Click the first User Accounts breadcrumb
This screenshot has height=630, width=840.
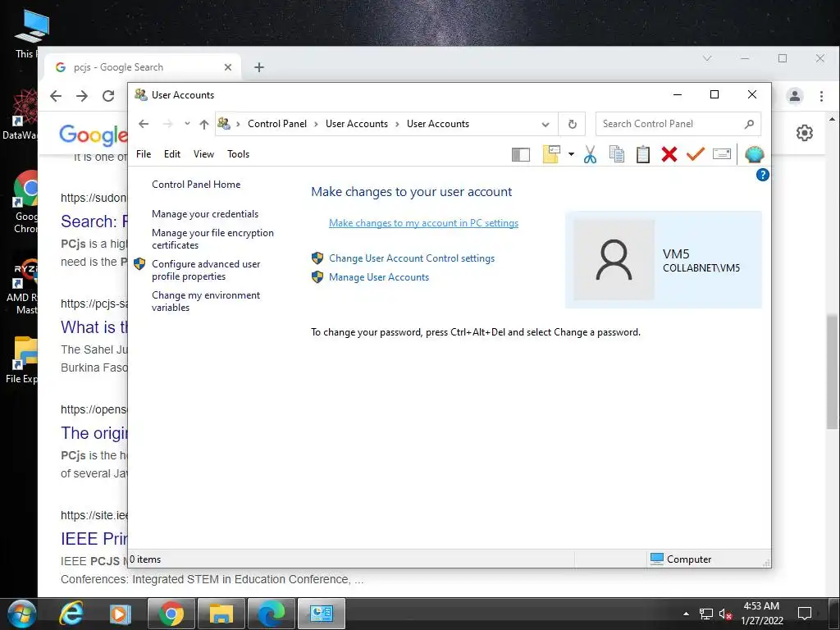point(357,124)
